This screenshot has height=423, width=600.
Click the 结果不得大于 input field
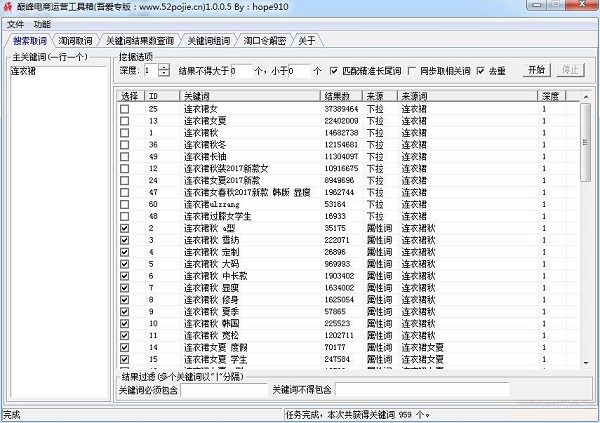click(241, 71)
